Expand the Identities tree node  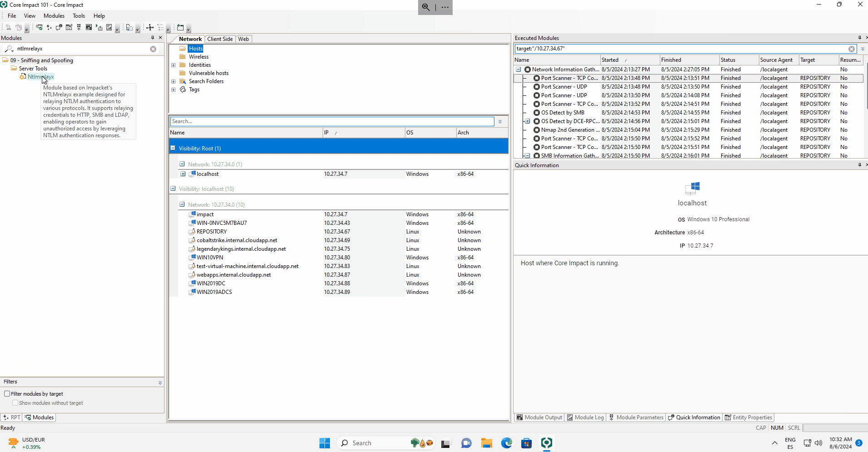[x=174, y=65]
